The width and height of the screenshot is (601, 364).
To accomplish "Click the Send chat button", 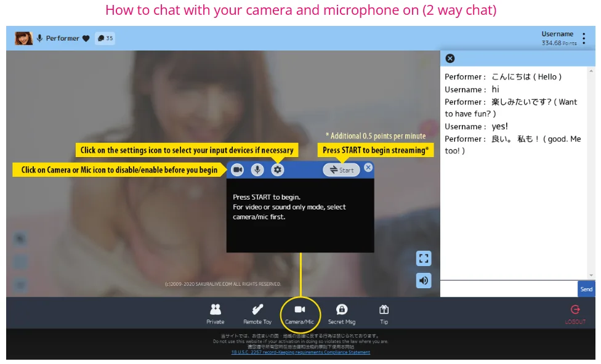I will coord(586,289).
